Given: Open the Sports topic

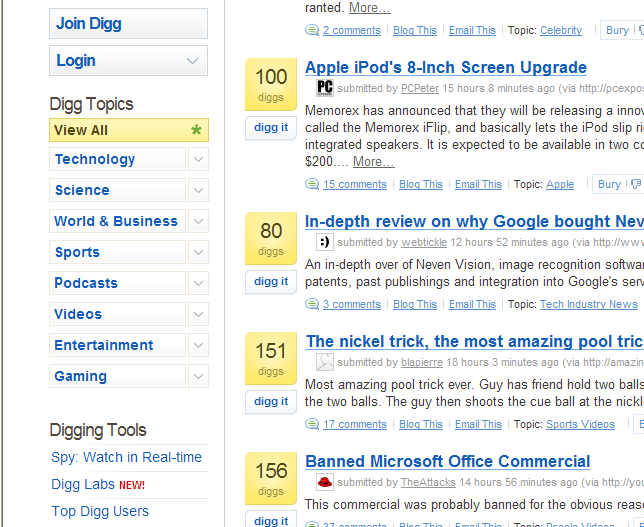Looking at the screenshot, I should pyautogui.click(x=117, y=252).
